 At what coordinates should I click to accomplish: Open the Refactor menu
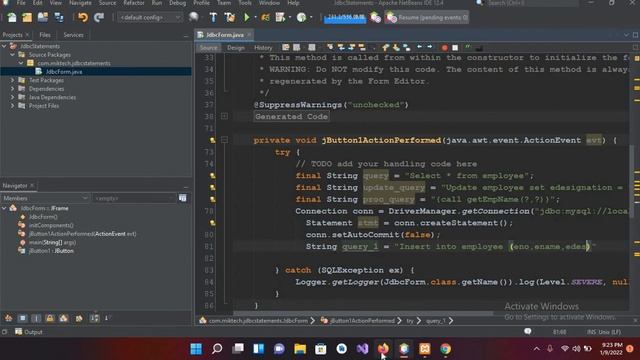click(x=134, y=3)
